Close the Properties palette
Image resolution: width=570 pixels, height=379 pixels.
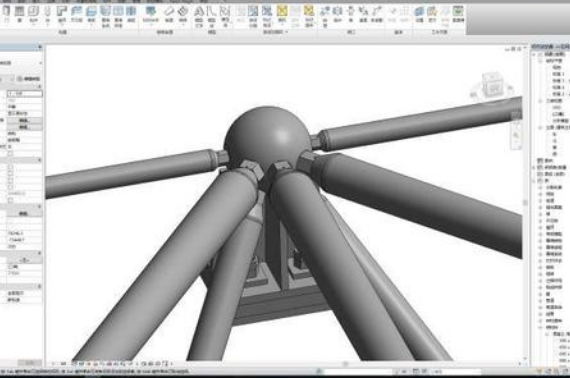[40, 47]
